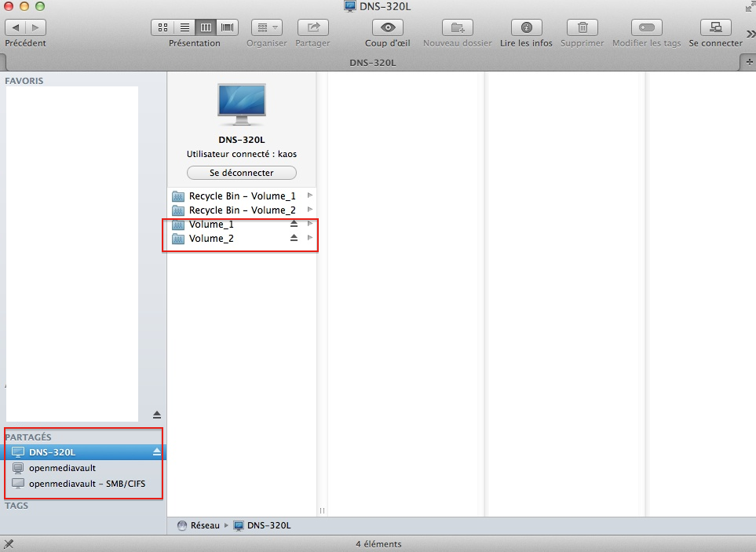
Task: Open the Organiser dropdown menu
Action: tap(266, 27)
